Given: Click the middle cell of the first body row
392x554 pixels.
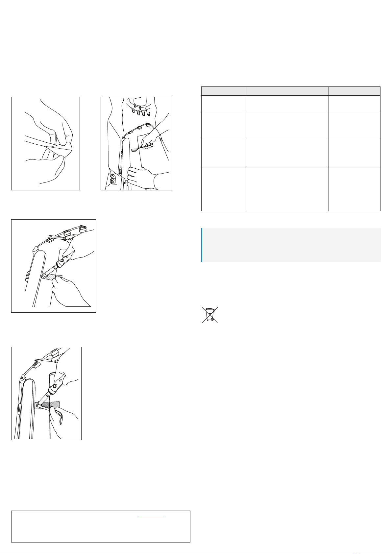Looking at the screenshot, I should pyautogui.click(x=287, y=103).
